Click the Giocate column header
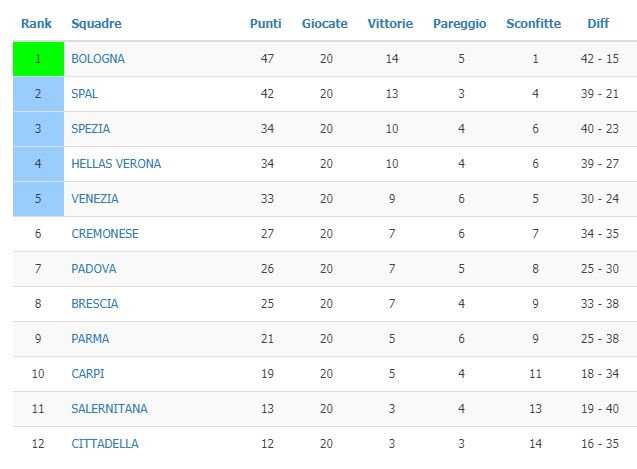Image resolution: width=637 pixels, height=469 pixels. [325, 24]
